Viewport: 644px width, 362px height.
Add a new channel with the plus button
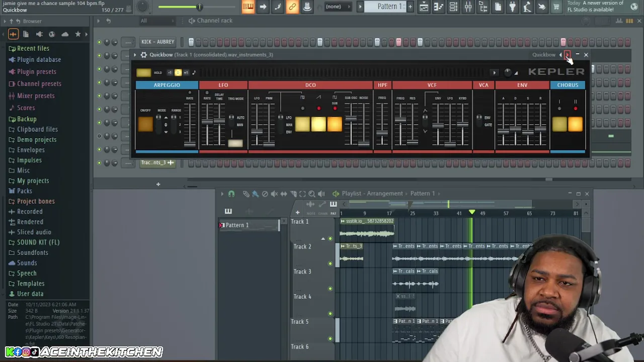click(158, 185)
